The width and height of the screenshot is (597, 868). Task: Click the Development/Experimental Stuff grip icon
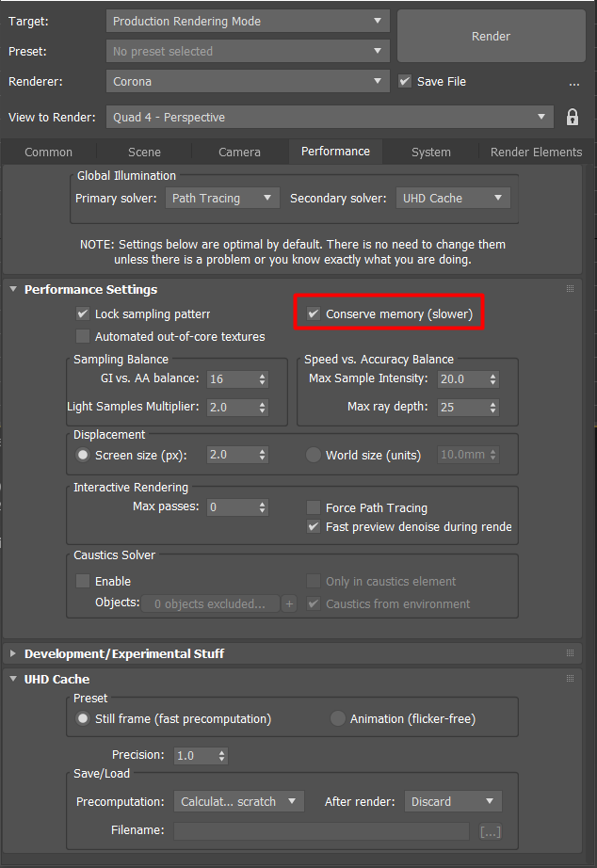(x=570, y=653)
